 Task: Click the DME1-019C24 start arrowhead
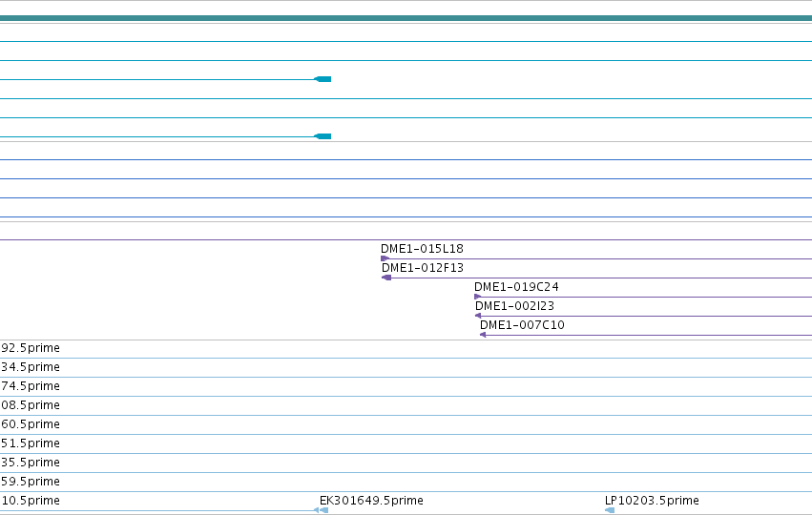(477, 297)
